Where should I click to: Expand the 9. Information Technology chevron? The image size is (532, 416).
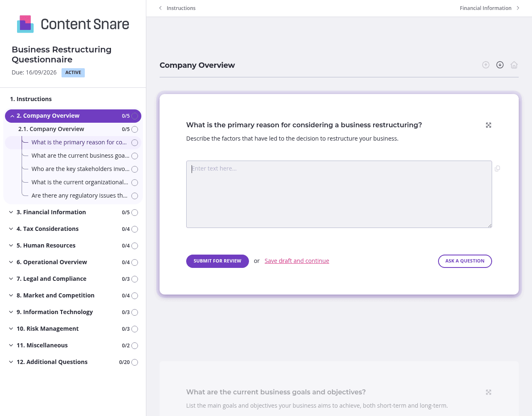[x=11, y=312]
